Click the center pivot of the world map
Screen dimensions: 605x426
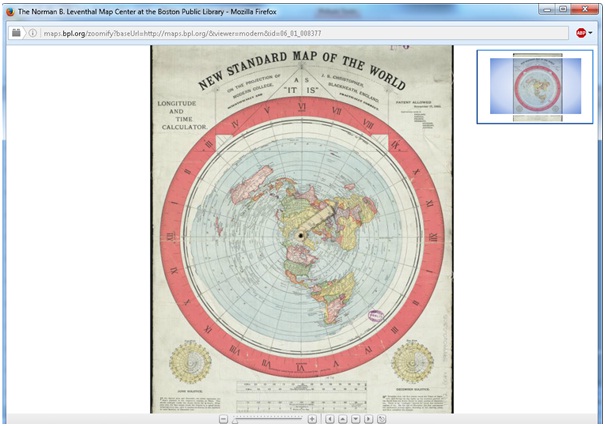point(301,235)
